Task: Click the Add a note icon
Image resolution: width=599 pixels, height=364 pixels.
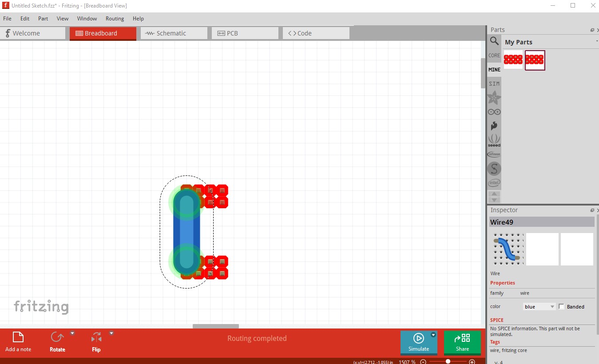Action: [x=18, y=338]
